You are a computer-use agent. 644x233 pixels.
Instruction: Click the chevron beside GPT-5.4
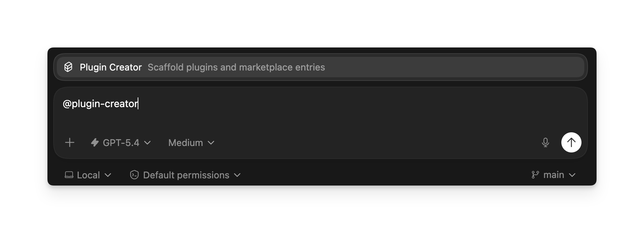[x=147, y=143]
